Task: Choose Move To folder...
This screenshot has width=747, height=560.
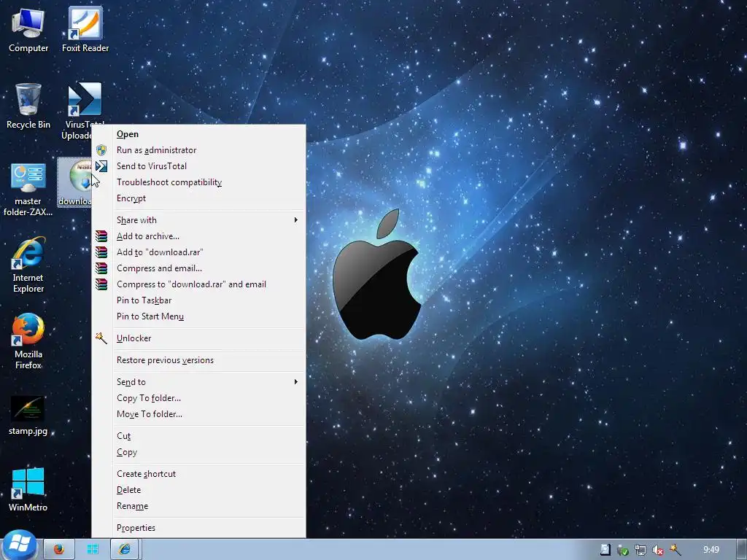Action: tap(198, 414)
